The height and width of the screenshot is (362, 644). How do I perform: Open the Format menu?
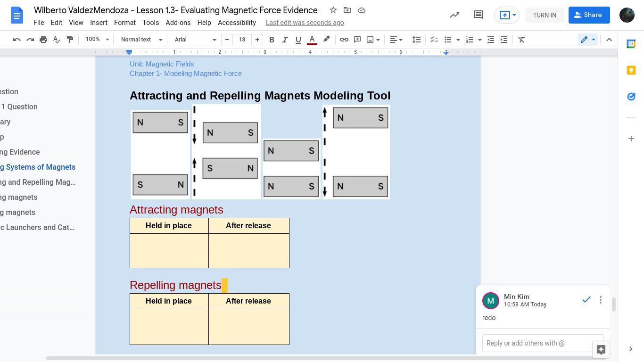124,23
